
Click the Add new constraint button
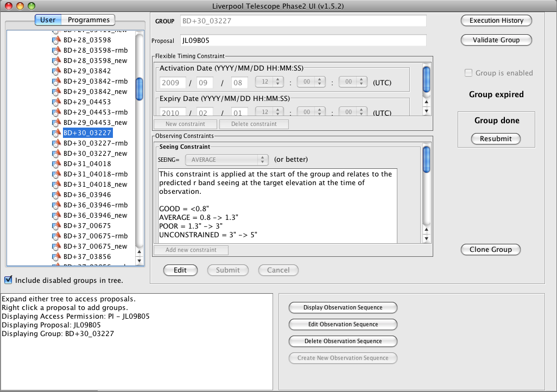pyautogui.click(x=191, y=250)
